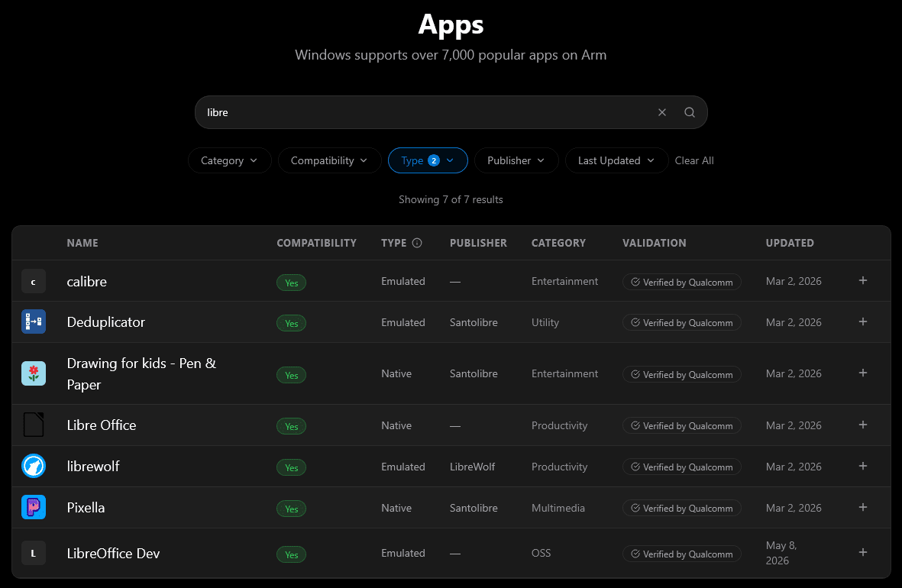
Task: Click the UPDATED column header
Action: click(x=790, y=243)
